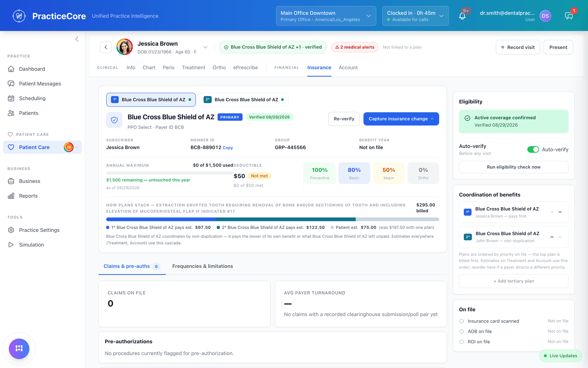Click the 1° badge in Coordination of benefits

tap(467, 212)
